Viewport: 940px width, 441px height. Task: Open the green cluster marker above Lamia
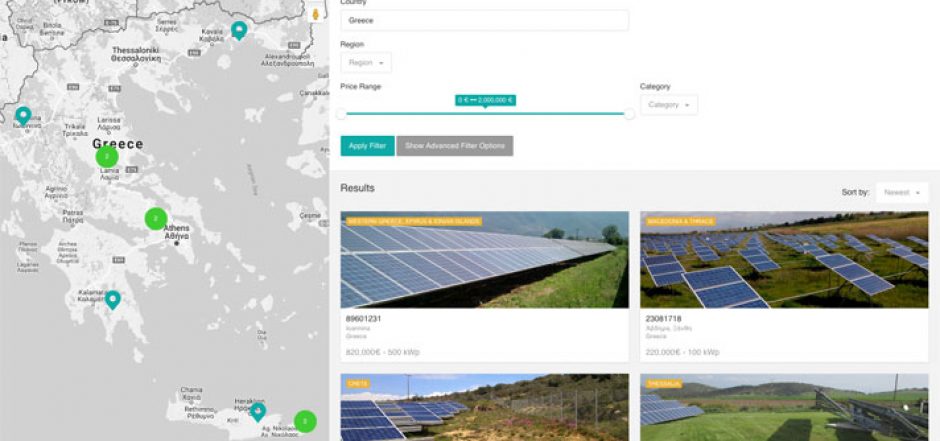coord(107,157)
